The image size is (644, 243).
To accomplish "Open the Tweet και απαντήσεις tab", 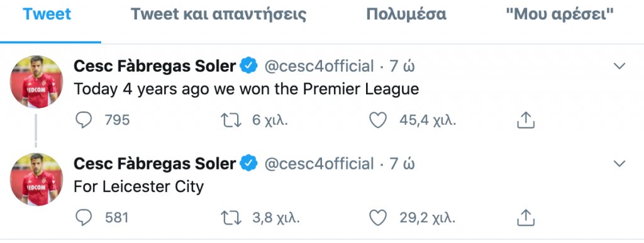I will tap(218, 14).
